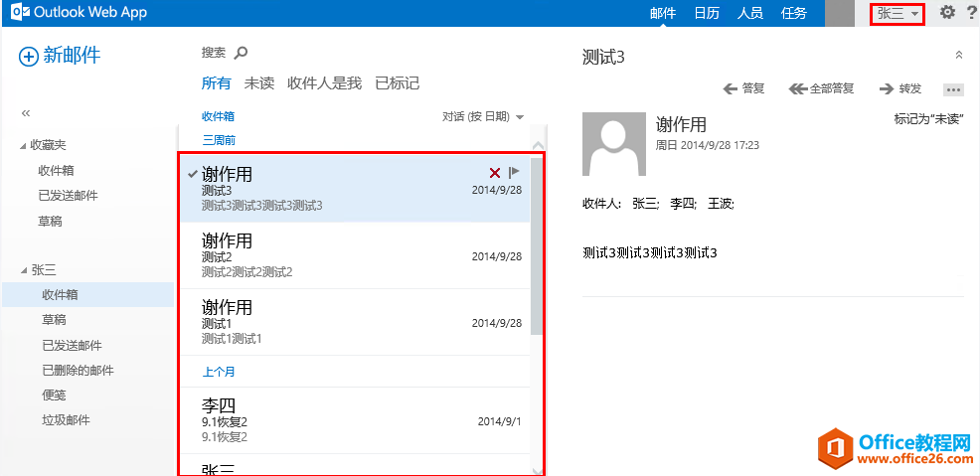The height and width of the screenshot is (476, 980).
Task: Flag the 测试3 message
Action: click(514, 173)
